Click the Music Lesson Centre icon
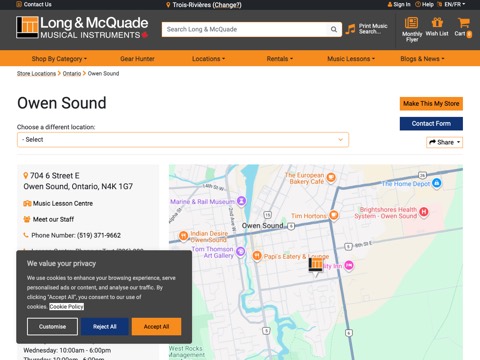The height and width of the screenshot is (360, 480). coord(27,203)
